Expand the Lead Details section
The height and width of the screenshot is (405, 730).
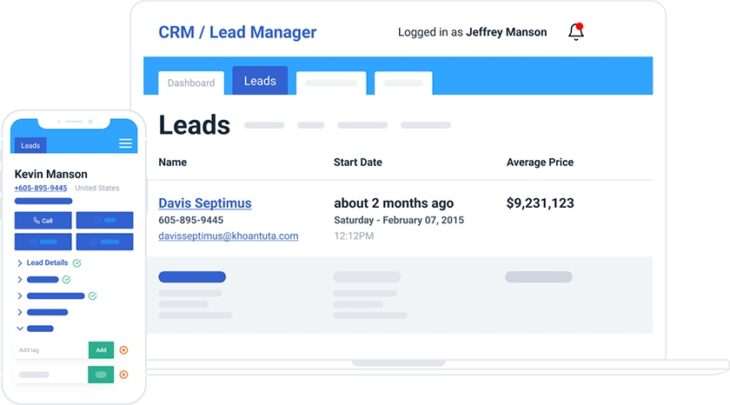(x=20, y=263)
